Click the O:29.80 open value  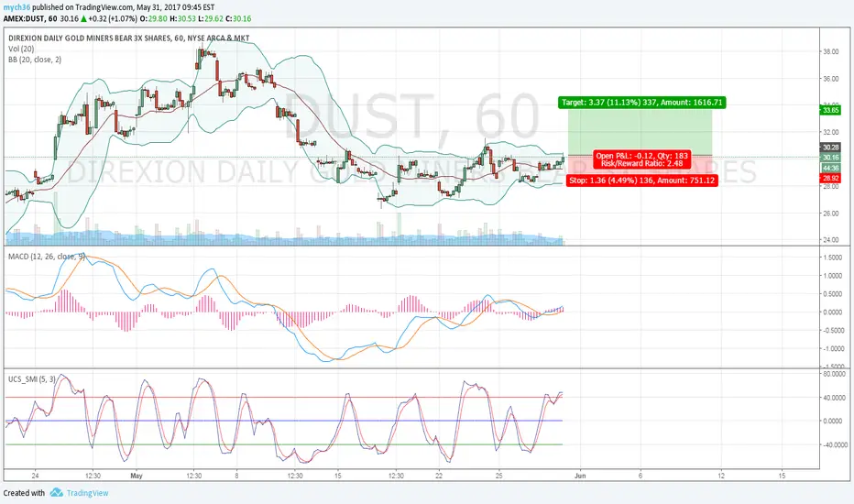[154, 18]
